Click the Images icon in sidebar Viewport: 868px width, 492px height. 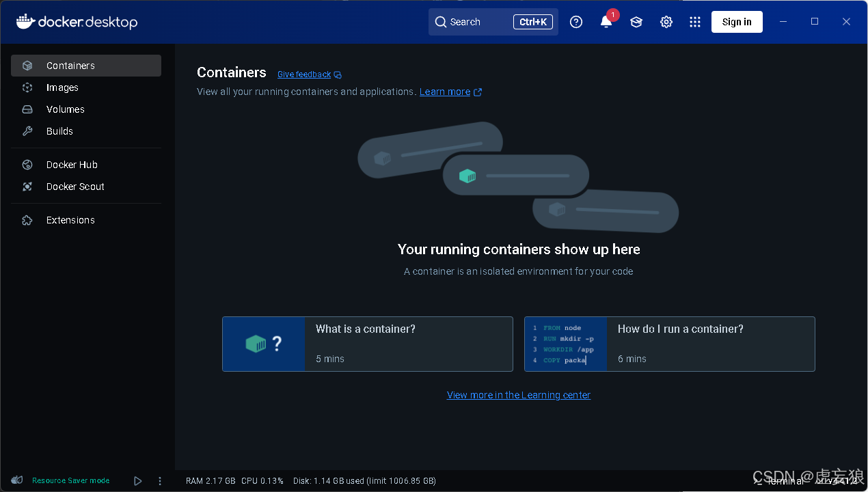coord(27,87)
